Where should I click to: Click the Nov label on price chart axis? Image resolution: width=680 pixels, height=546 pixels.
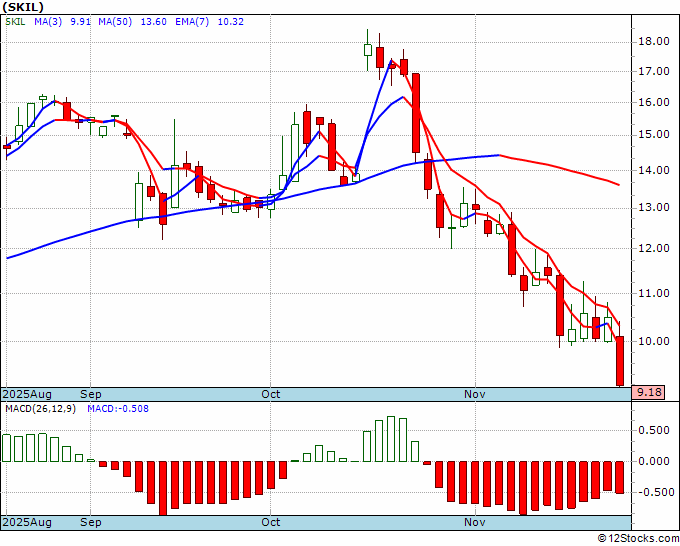(x=474, y=394)
